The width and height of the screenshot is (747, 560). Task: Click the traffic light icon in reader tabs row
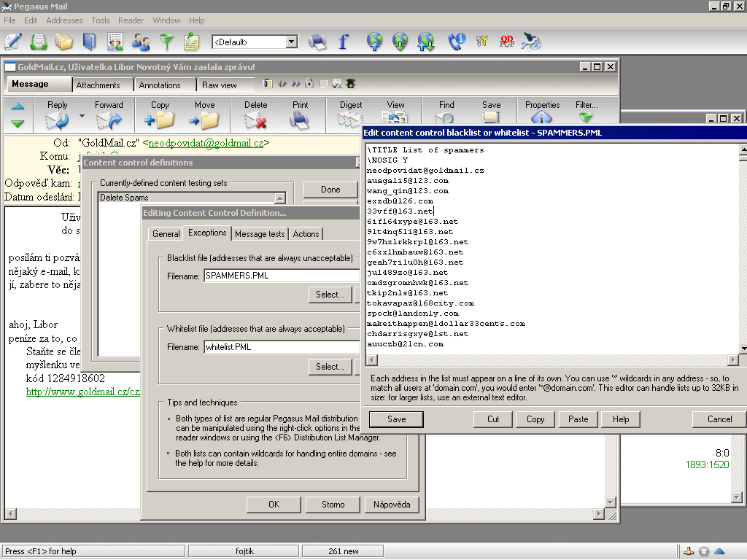coord(351,84)
